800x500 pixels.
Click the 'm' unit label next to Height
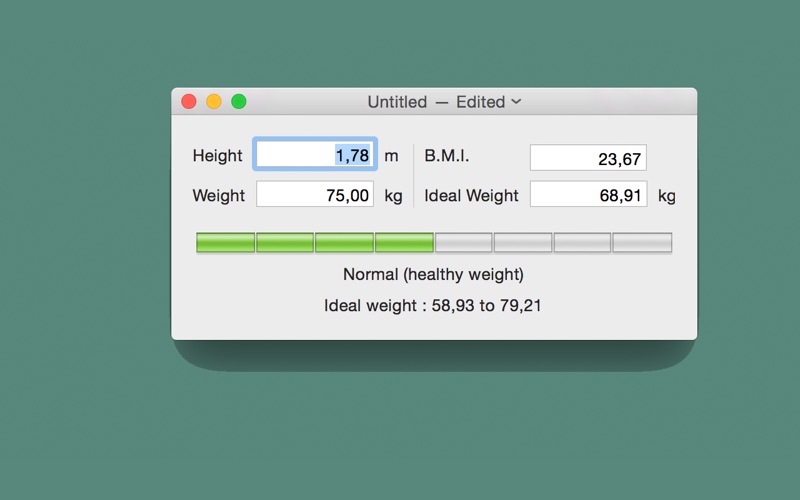pyautogui.click(x=391, y=156)
